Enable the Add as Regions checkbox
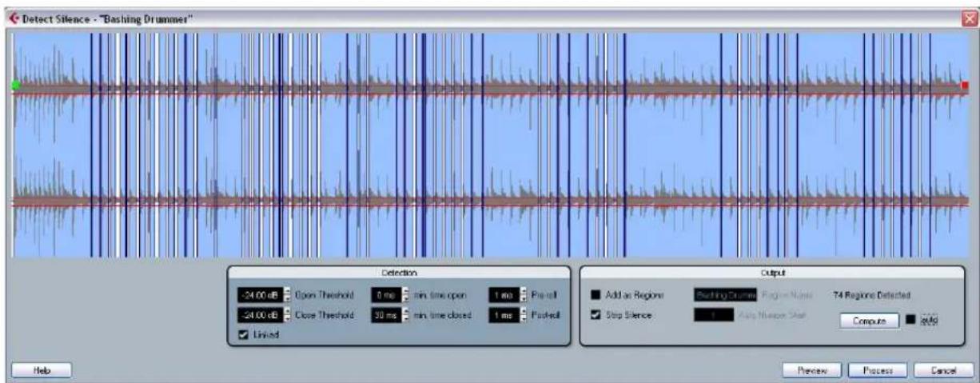Screen dimensions: 980x383 [595, 295]
